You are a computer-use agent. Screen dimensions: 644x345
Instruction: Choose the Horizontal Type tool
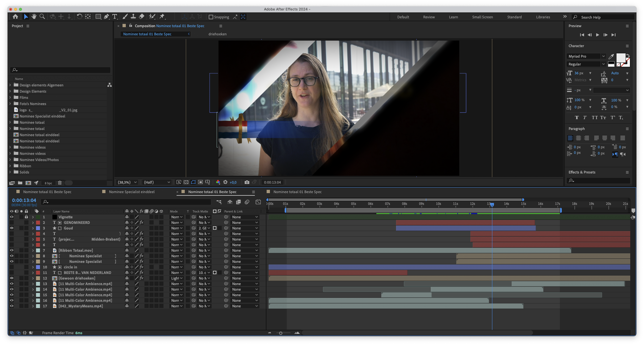click(115, 16)
